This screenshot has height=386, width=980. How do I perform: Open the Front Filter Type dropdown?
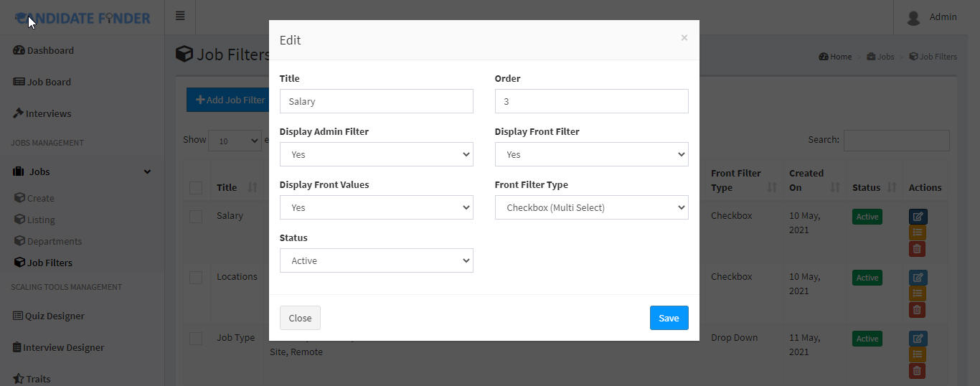tap(592, 207)
